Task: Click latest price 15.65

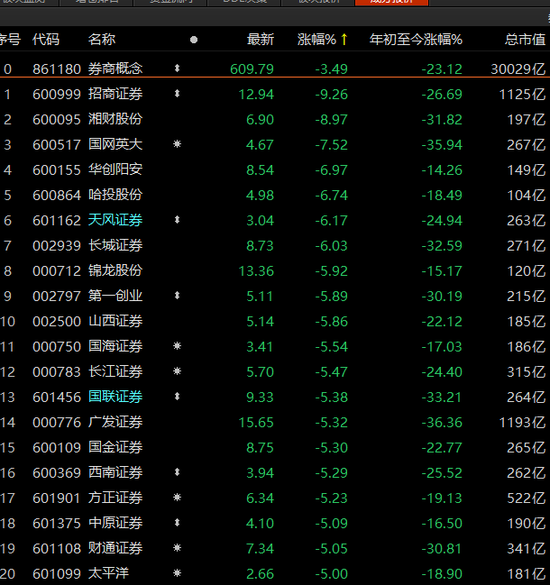Action: pos(256,422)
